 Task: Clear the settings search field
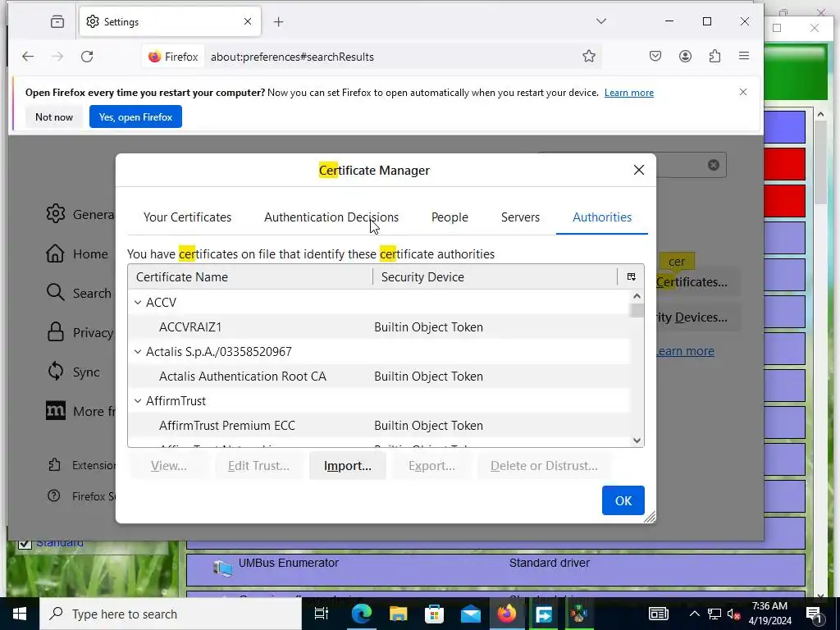pyautogui.click(x=713, y=165)
